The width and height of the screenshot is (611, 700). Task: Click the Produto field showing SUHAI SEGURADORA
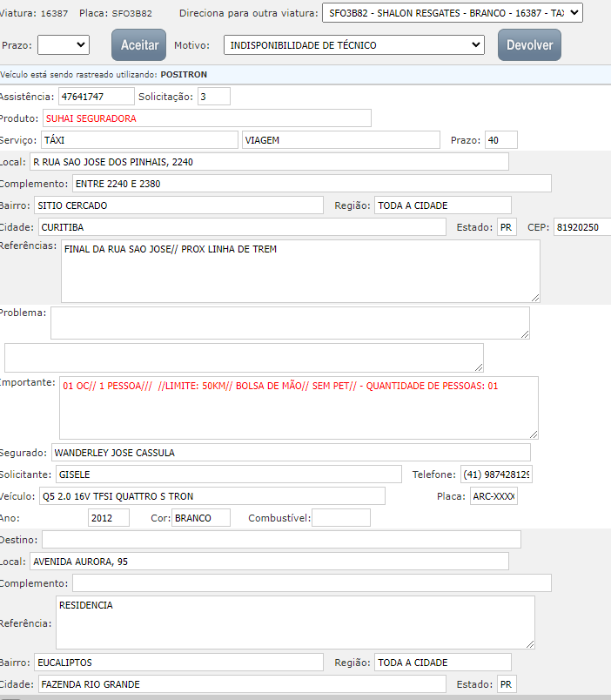point(206,118)
